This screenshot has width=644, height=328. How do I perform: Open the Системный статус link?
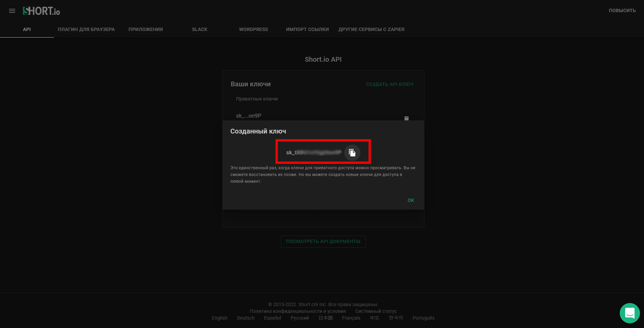tap(376, 311)
